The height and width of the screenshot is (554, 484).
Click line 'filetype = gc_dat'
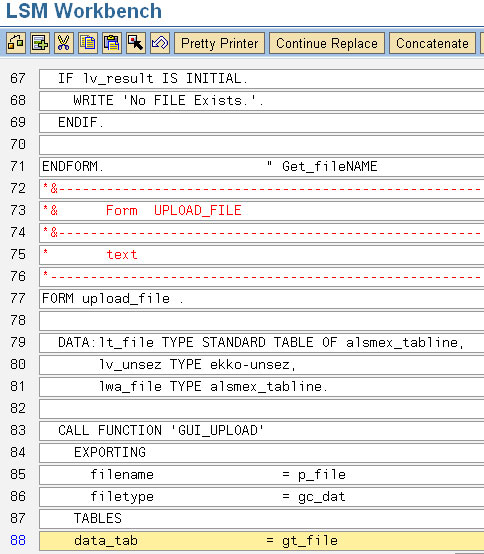pyautogui.click(x=261, y=497)
